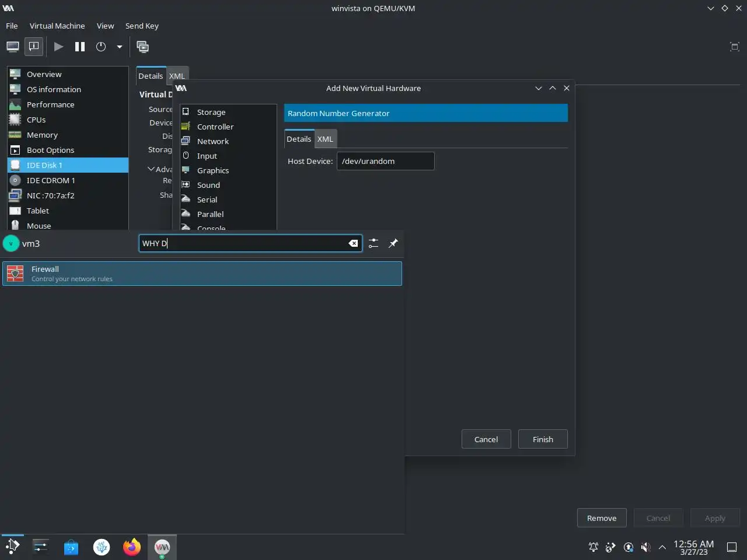747x560 pixels.
Task: Select Memory in hardware list
Action: pyautogui.click(x=68, y=135)
